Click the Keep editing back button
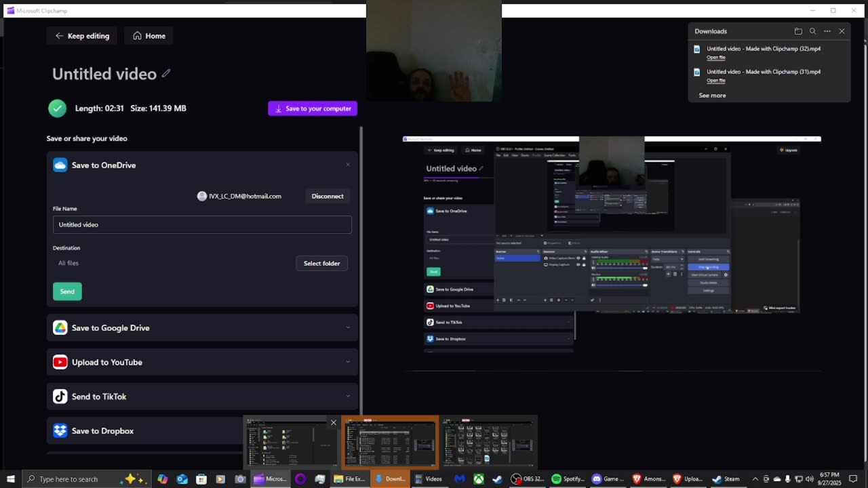The image size is (868, 488). coord(82,36)
